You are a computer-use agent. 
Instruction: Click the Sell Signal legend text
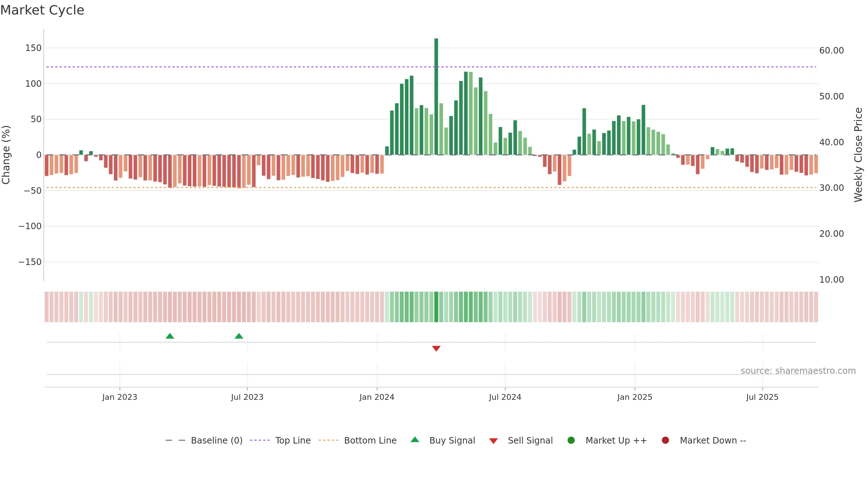coord(530,440)
